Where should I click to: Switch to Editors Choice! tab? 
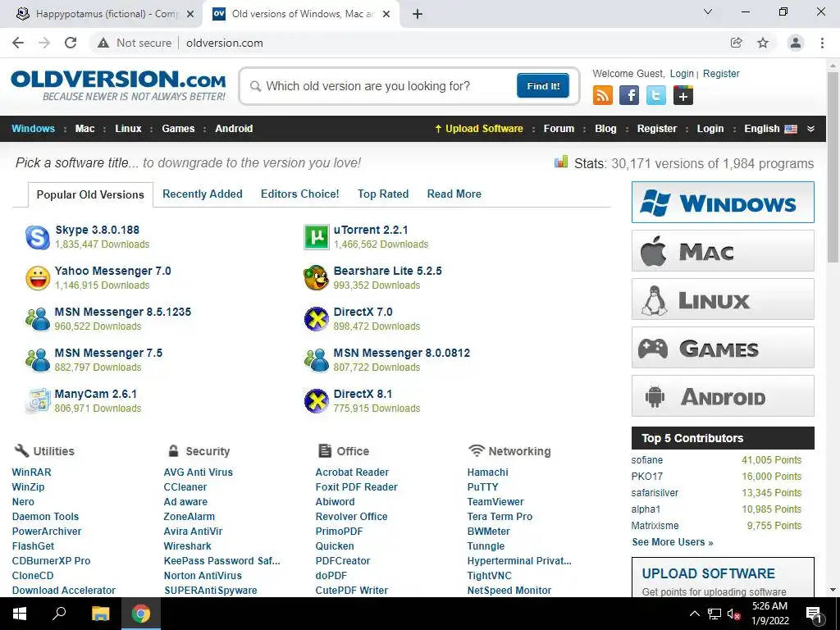(300, 194)
